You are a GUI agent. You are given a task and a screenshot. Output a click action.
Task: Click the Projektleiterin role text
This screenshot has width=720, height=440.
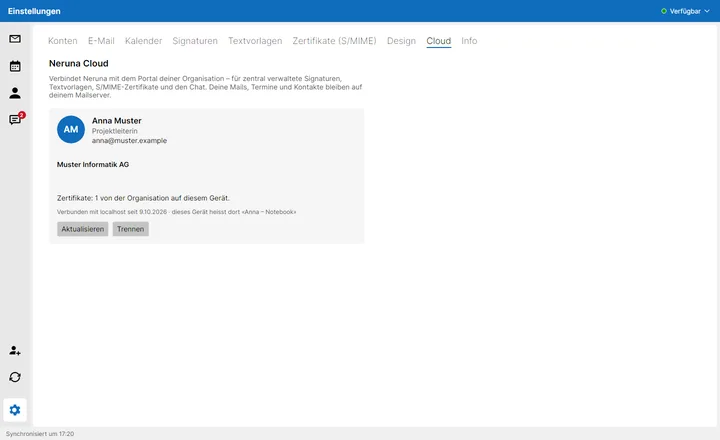point(114,131)
